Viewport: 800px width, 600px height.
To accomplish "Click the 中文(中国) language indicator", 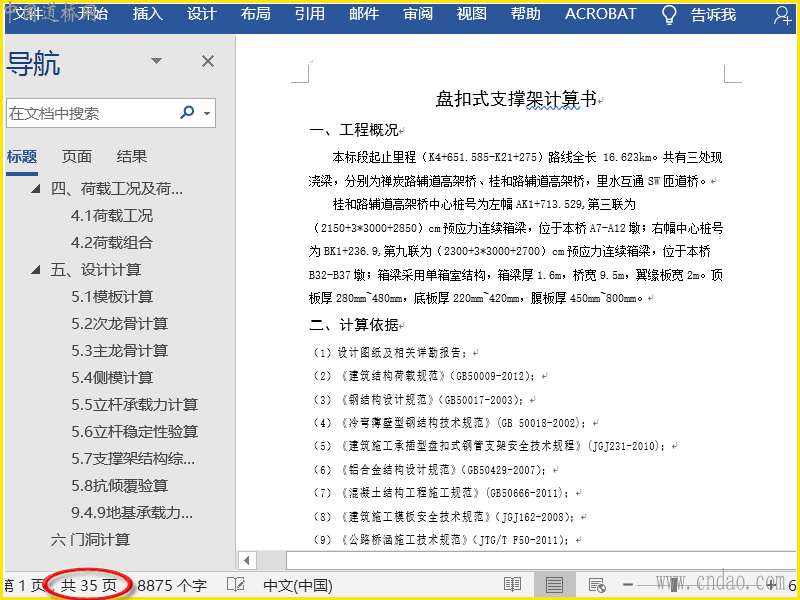I will pos(297,586).
